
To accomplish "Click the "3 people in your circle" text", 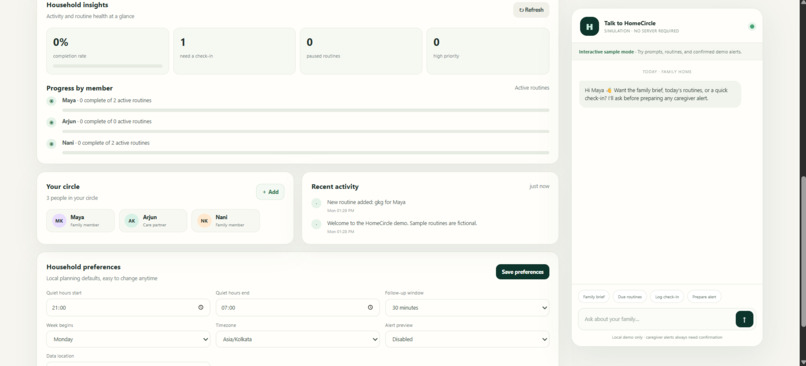I will point(72,198).
